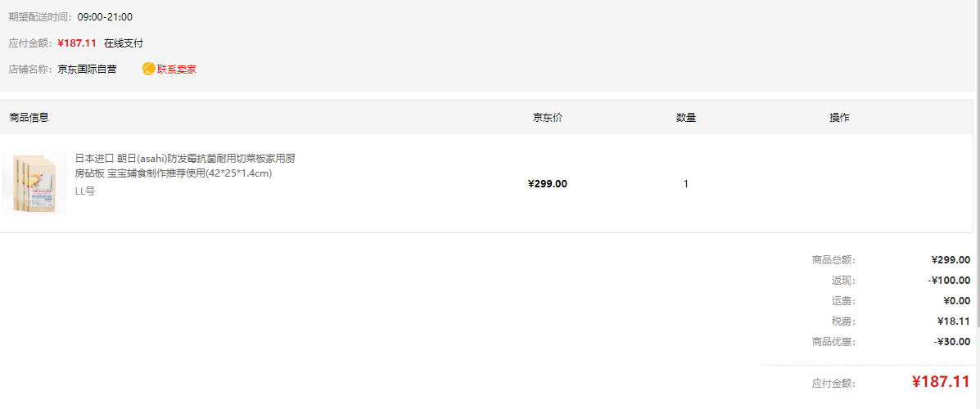Image resolution: width=980 pixels, height=409 pixels.
Task: Click the 数量 column header
Action: click(685, 118)
